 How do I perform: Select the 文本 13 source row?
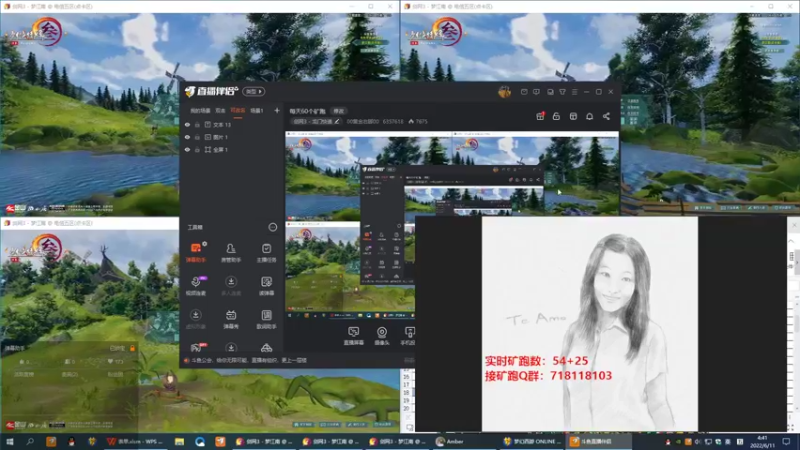(232, 124)
